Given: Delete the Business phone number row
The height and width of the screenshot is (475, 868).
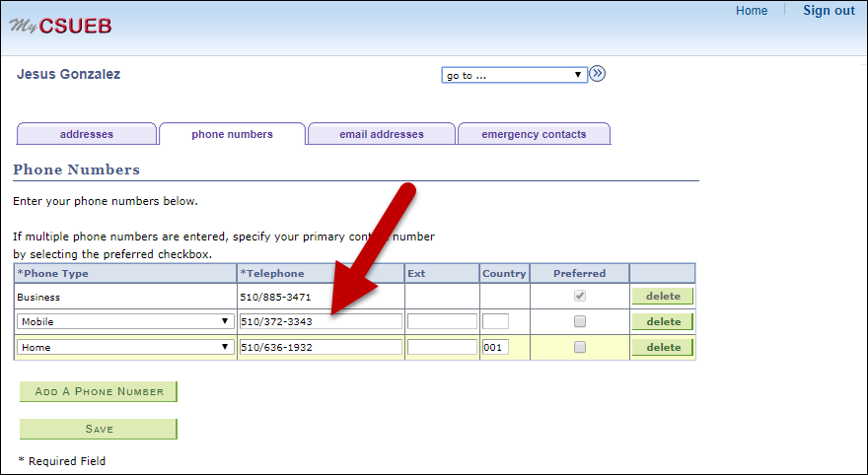Looking at the screenshot, I should coord(663,297).
